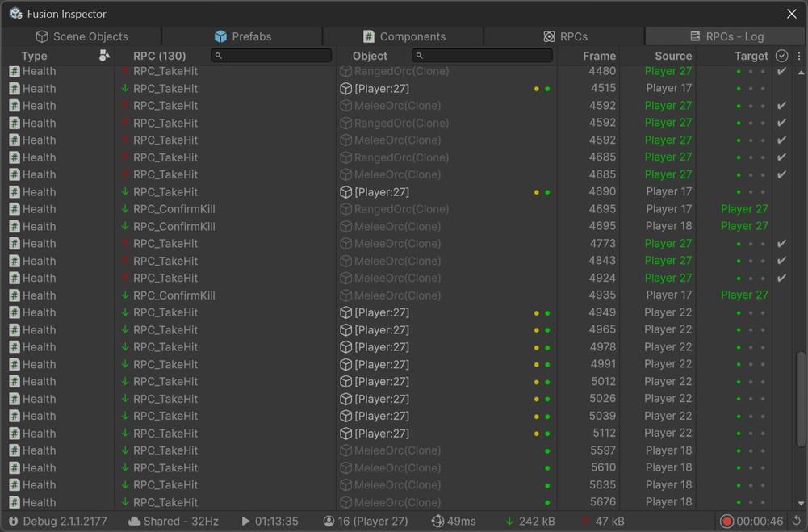Select the Components tab
The width and height of the screenshot is (808, 532).
404,36
